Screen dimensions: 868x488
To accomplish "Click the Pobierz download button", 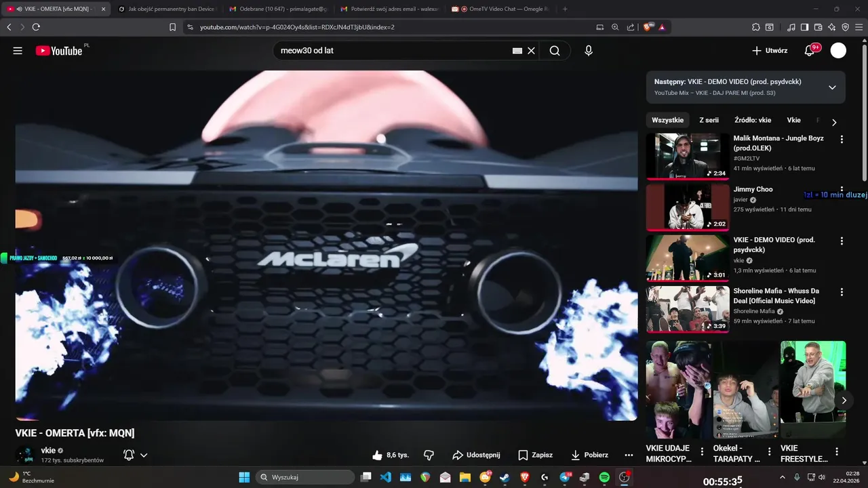I will [x=589, y=455].
